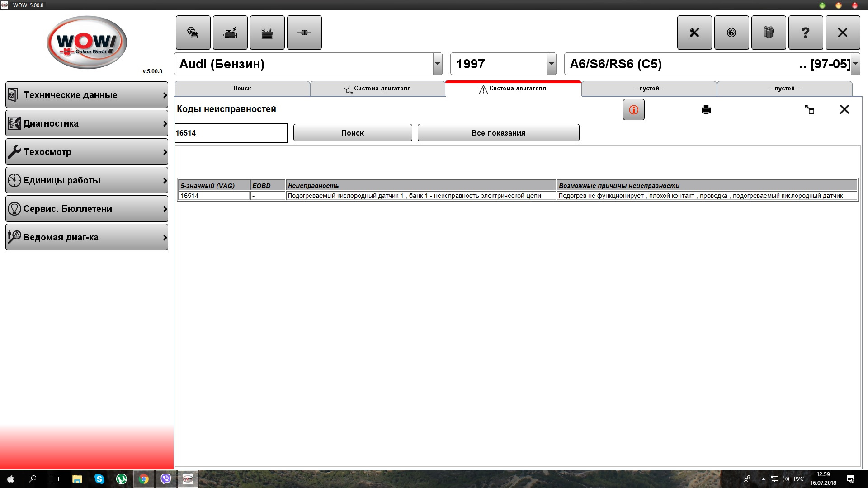Select the Подогрев не функционирует causes cell
This screenshot has width=868, height=488.
coord(707,196)
